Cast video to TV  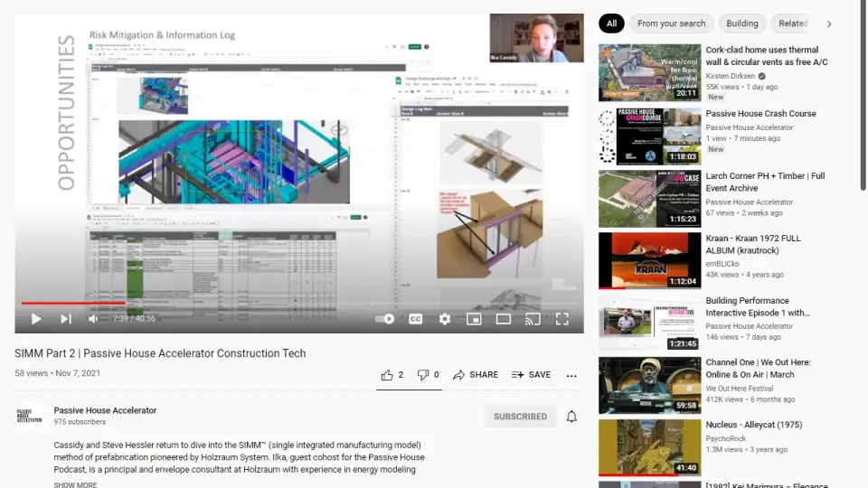(533, 319)
